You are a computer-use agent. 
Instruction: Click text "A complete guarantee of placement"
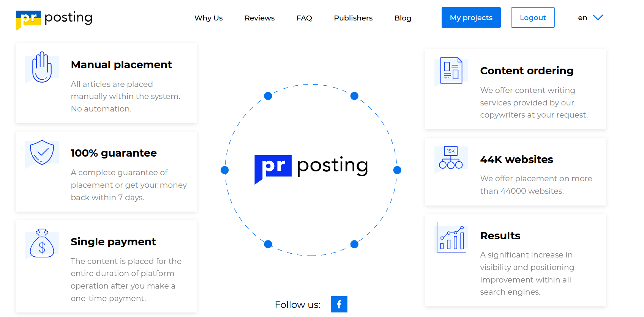pyautogui.click(x=119, y=179)
